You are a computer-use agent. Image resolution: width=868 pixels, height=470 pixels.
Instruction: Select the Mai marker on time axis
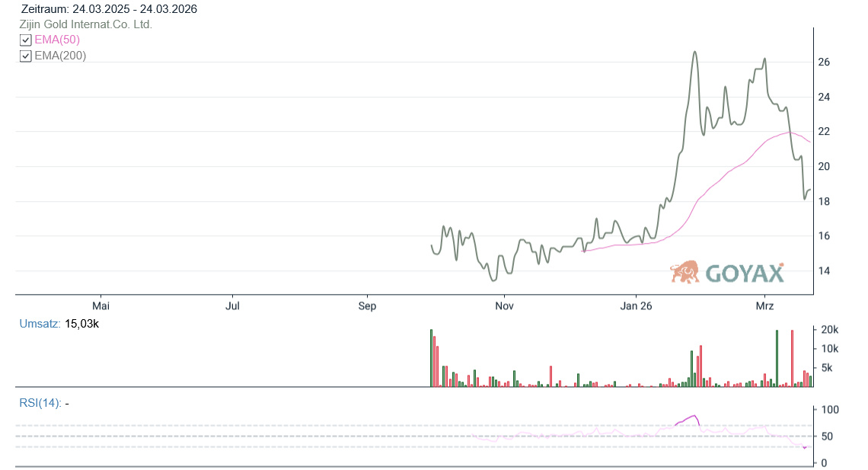pos(101,306)
